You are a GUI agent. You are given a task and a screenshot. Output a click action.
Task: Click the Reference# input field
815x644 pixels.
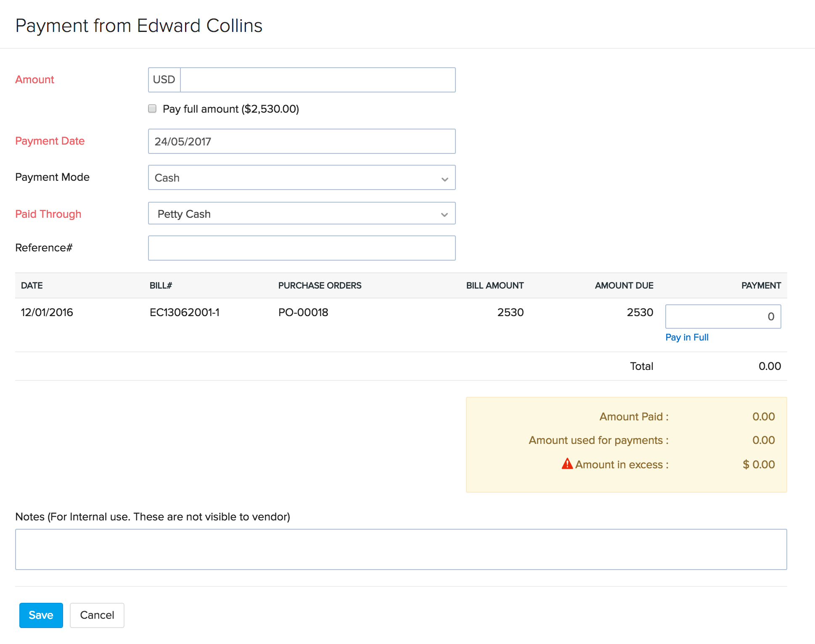301,248
